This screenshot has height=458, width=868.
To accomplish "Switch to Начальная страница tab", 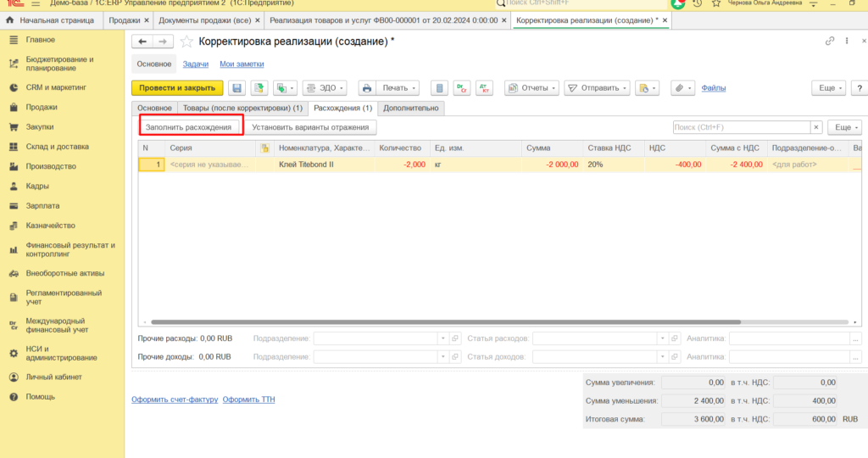I will click(x=51, y=20).
